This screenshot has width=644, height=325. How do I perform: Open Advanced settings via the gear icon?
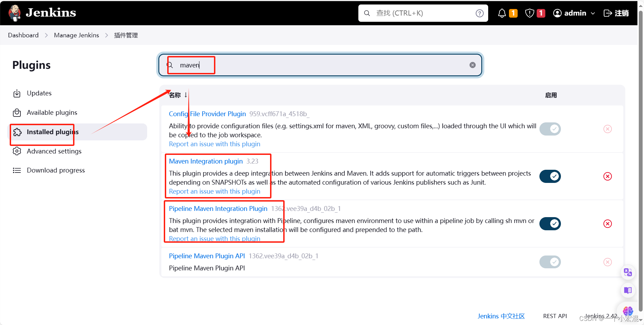point(17,151)
